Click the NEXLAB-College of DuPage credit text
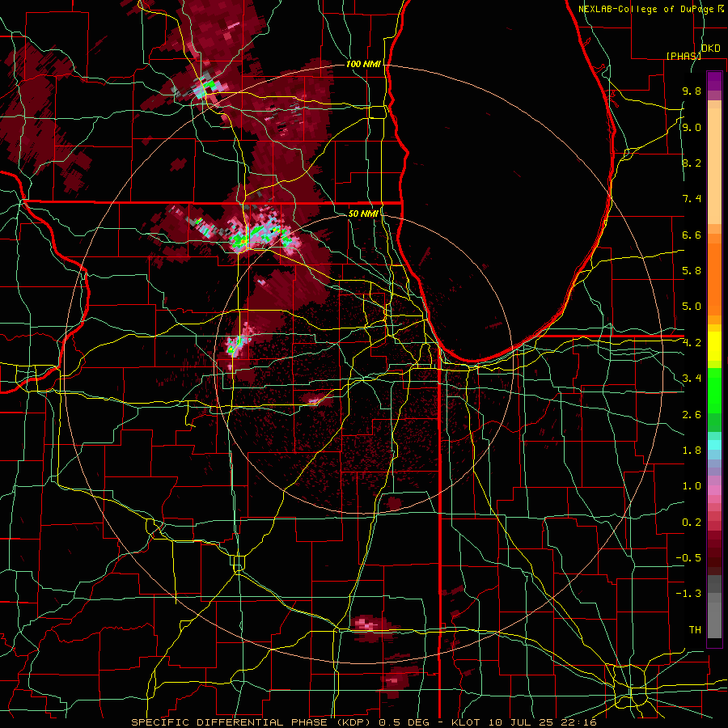The width and height of the screenshot is (728, 728). tap(646, 9)
